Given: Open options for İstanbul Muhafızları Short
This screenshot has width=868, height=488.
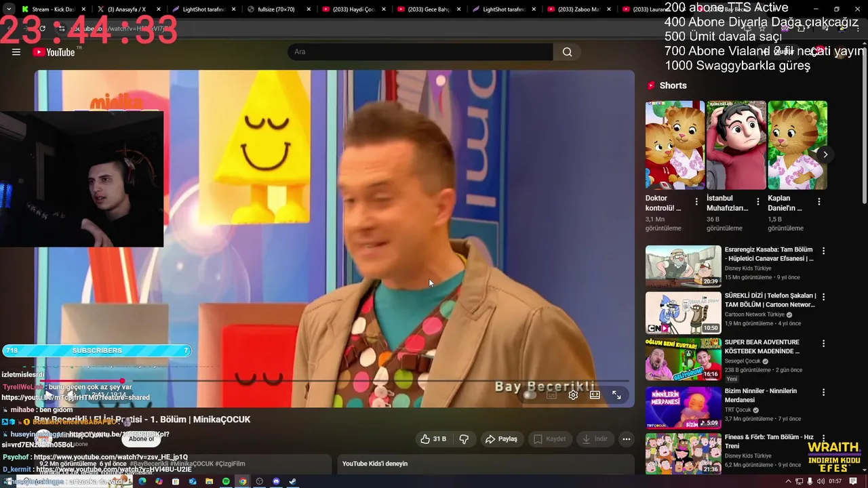Looking at the screenshot, I should 757,202.
